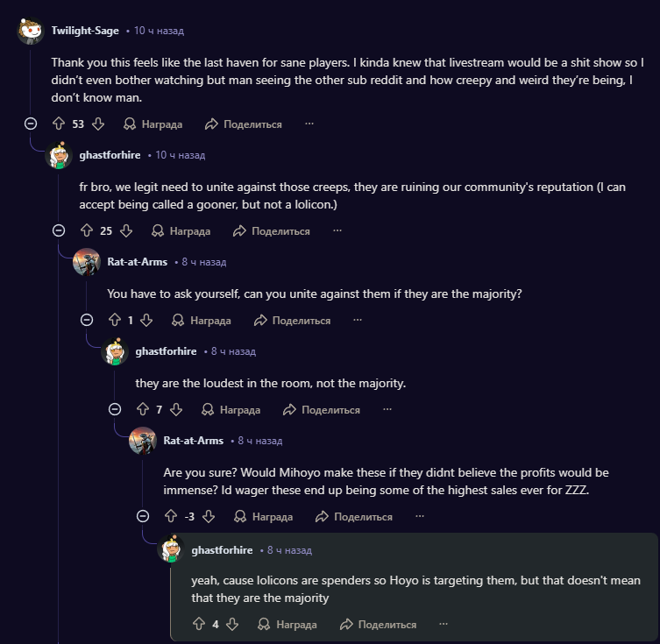
Task: Upvote the highlighted comment with 4 points
Action: pos(199,625)
